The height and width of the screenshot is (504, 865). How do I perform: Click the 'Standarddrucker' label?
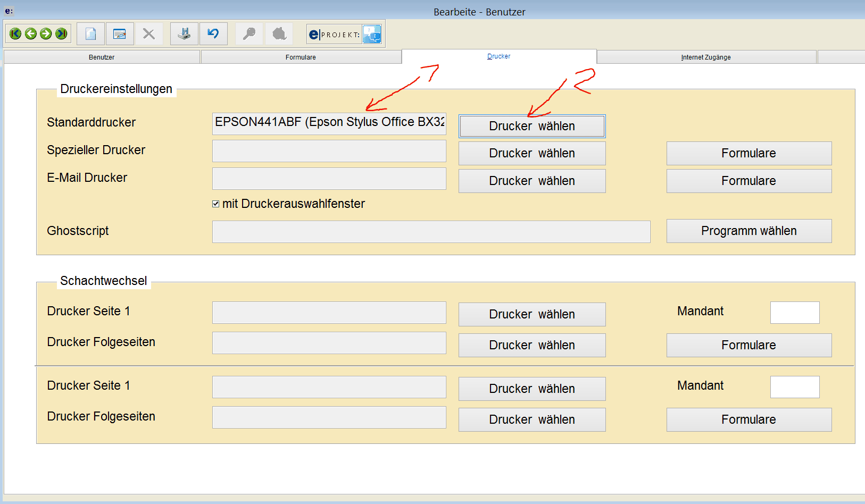click(92, 122)
